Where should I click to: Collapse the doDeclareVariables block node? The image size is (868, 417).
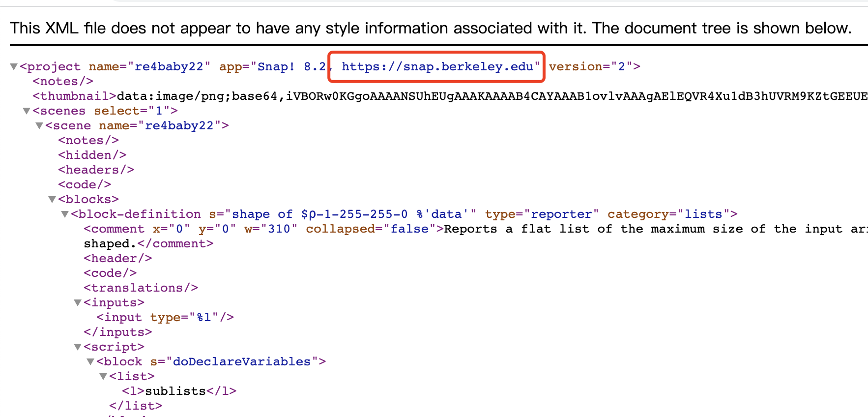pyautogui.click(x=90, y=362)
